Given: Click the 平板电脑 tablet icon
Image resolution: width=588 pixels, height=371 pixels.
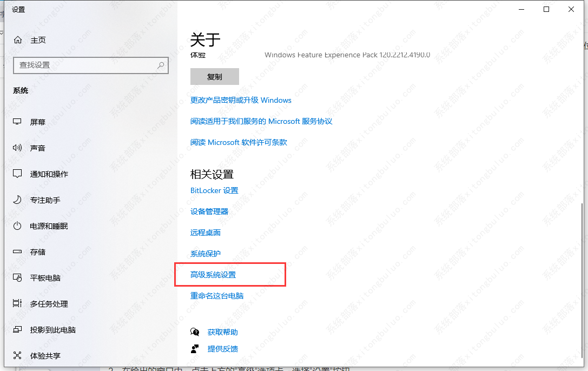Looking at the screenshot, I should pos(17,277).
